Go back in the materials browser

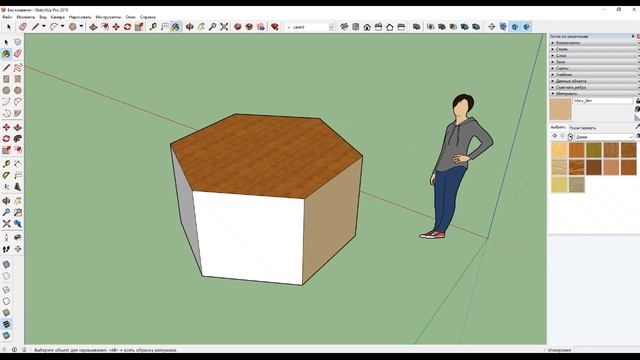[x=554, y=136]
